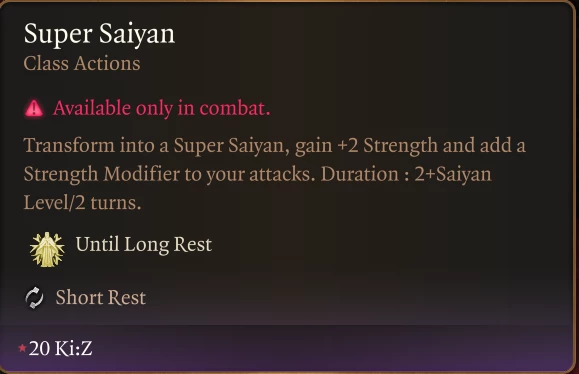Click the word combat in the warning
Viewport: 579px width, 374px height.
[234, 108]
